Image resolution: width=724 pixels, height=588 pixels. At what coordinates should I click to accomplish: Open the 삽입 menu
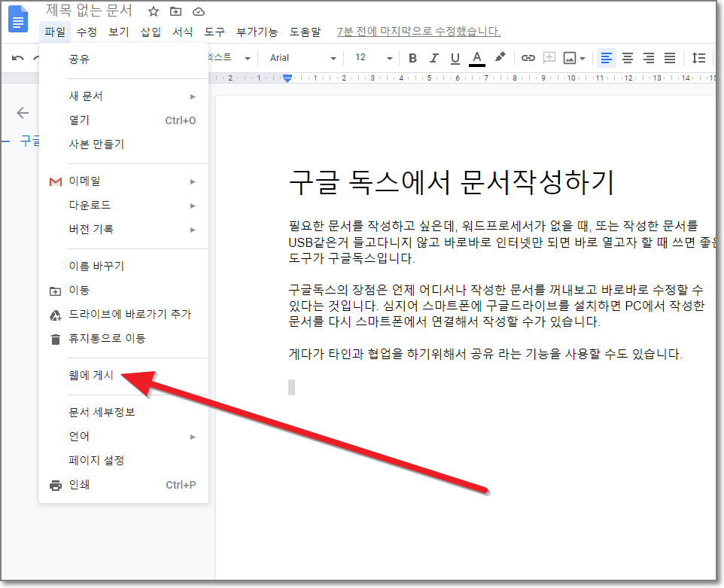[x=151, y=32]
